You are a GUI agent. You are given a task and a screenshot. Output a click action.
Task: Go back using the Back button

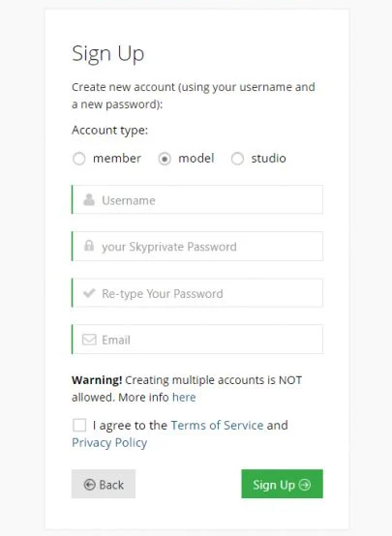(x=104, y=484)
